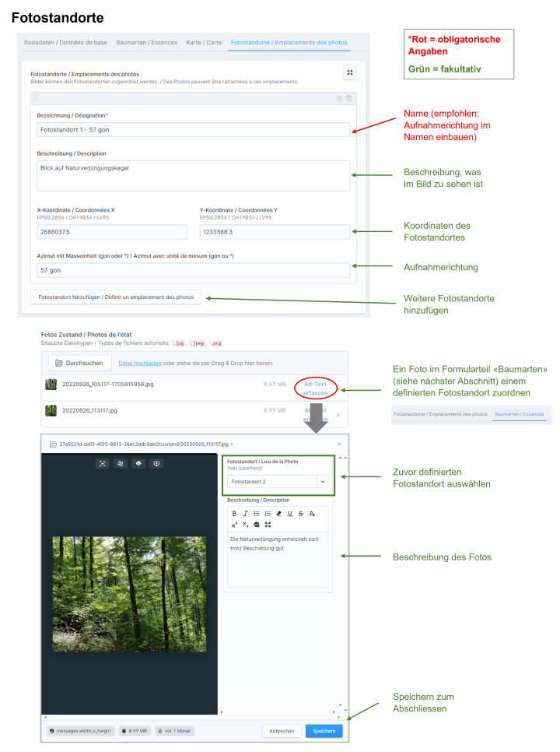The height and width of the screenshot is (752, 560).
Task: Apply bold formatting in description editor
Action: pyautogui.click(x=234, y=514)
